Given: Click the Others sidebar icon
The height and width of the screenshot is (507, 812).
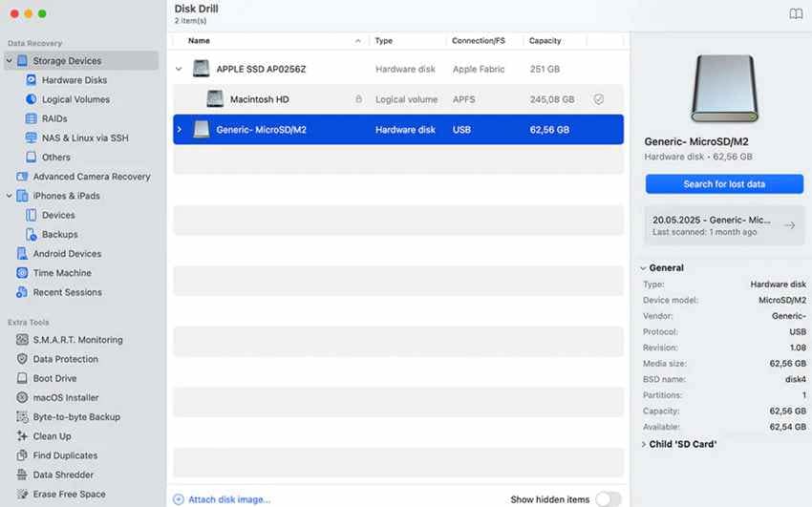Looking at the screenshot, I should [32, 157].
